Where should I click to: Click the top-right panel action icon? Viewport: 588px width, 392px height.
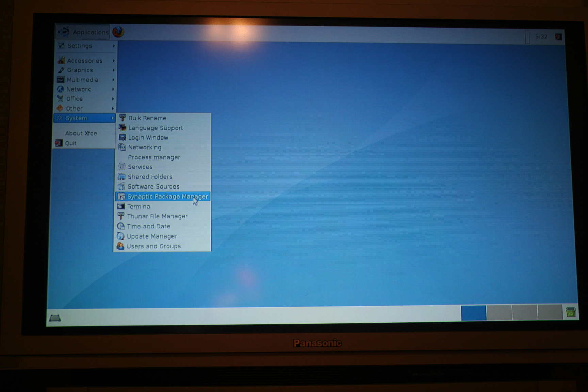click(x=558, y=37)
